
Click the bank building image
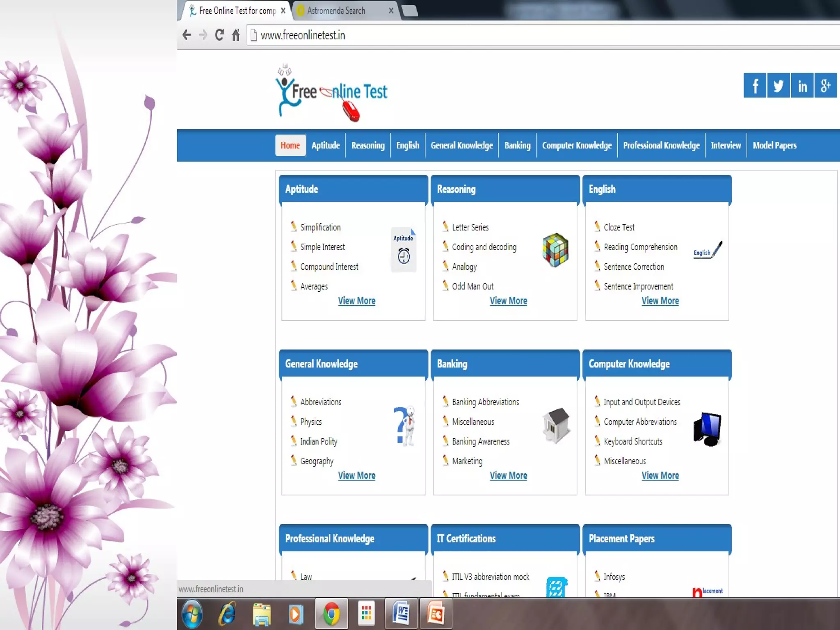[556, 425]
